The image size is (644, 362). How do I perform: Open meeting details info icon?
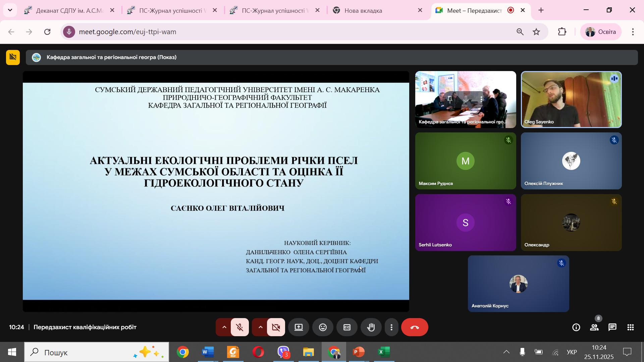(x=576, y=327)
